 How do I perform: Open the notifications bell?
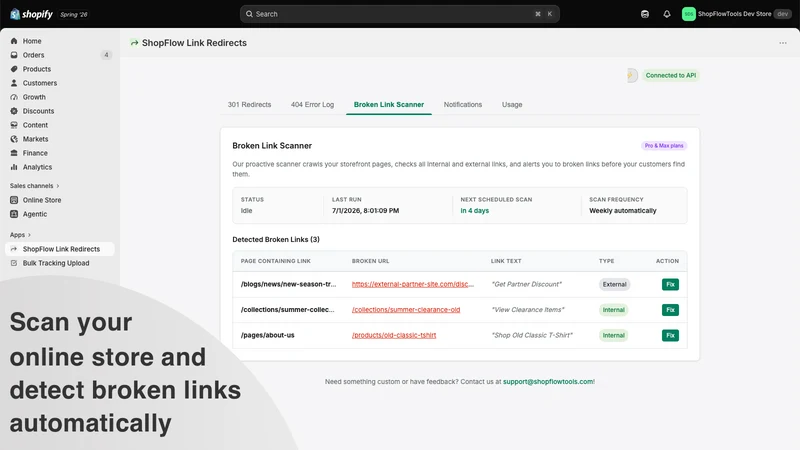coord(667,14)
